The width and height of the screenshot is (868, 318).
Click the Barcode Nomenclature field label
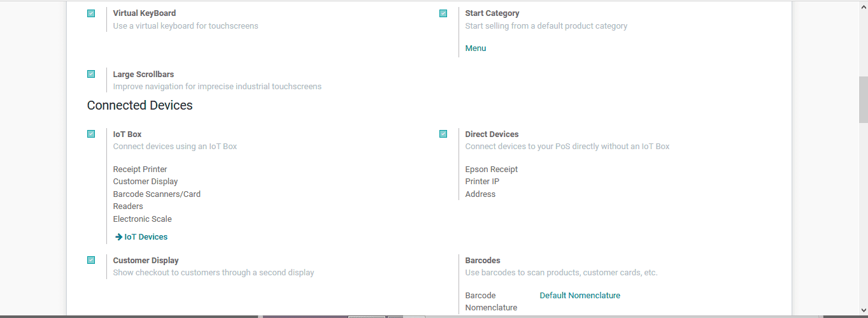491,301
